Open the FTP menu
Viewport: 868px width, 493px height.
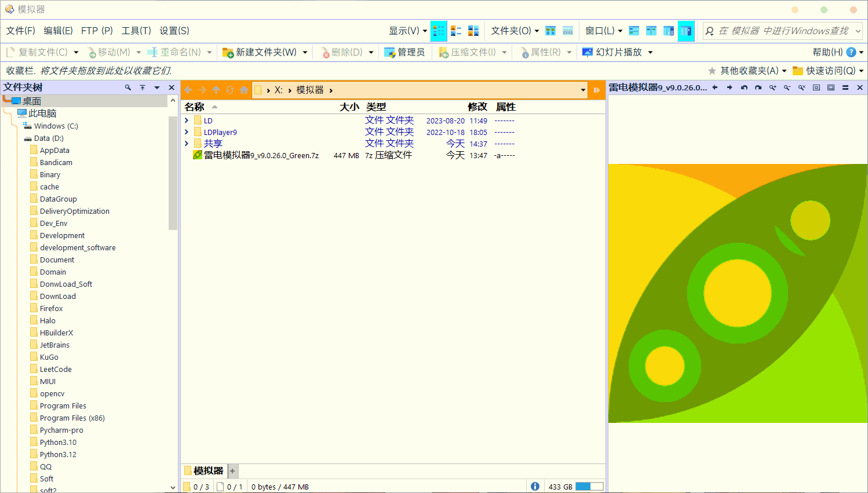click(97, 31)
